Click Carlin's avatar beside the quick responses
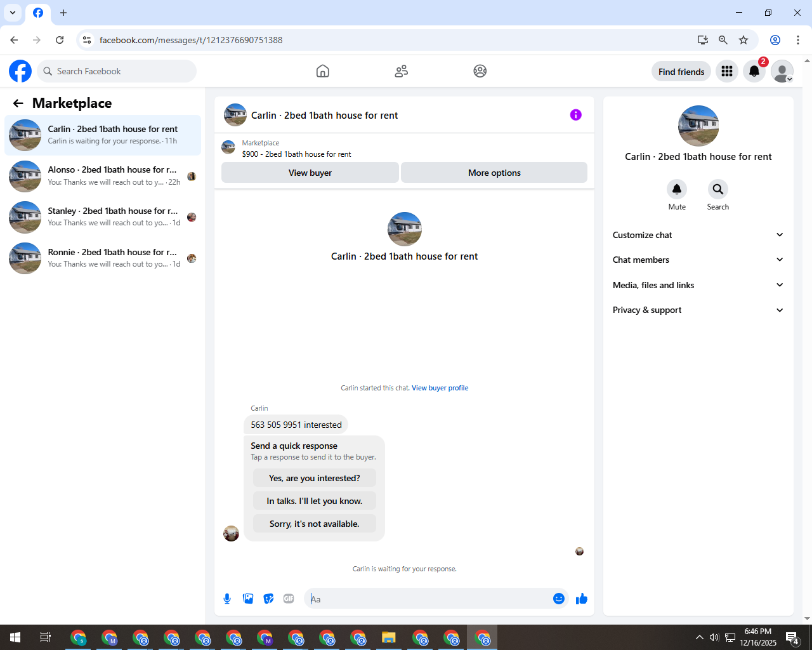Viewport: 812px width, 650px height. pyautogui.click(x=232, y=533)
